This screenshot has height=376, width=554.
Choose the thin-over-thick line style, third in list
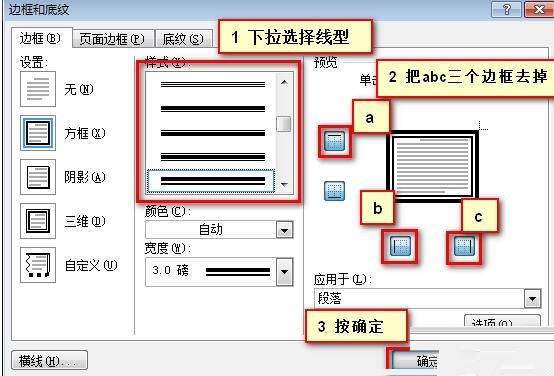(x=213, y=133)
